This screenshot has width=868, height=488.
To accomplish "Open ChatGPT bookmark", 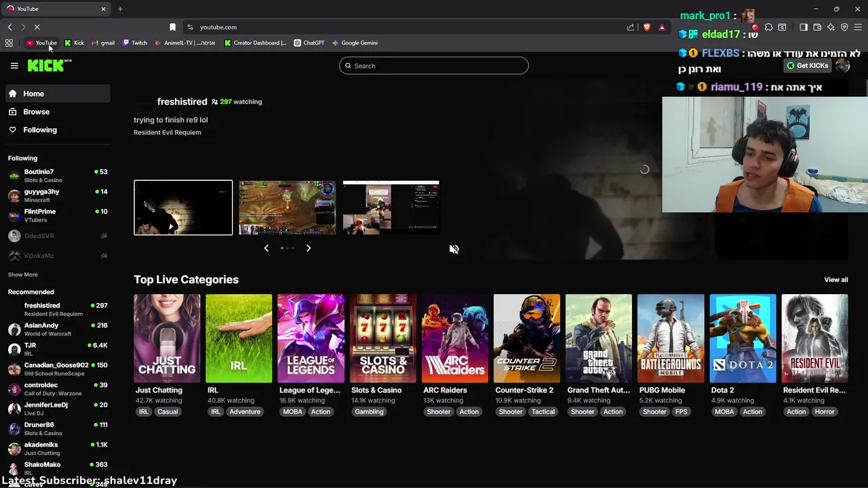I will (x=309, y=43).
